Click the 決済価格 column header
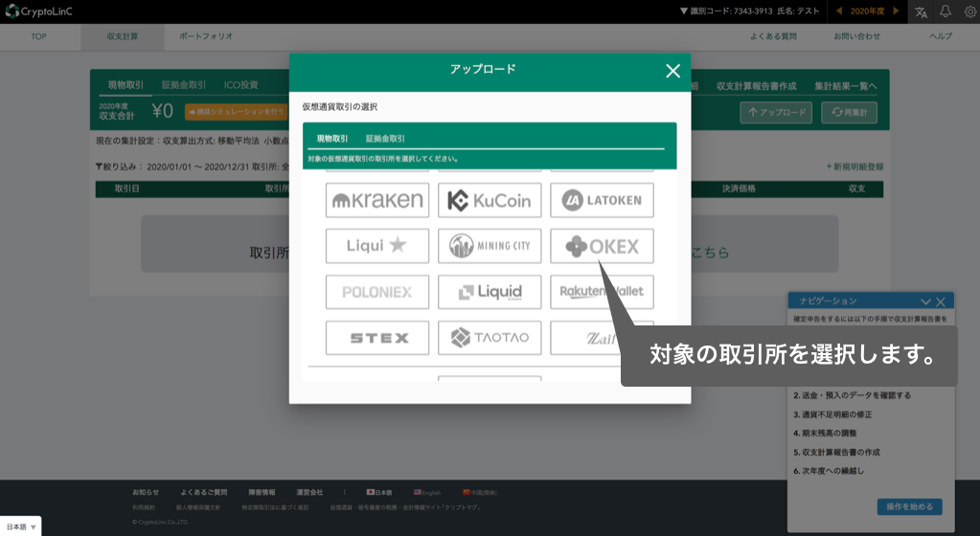The width and height of the screenshot is (980, 536). coord(739,189)
